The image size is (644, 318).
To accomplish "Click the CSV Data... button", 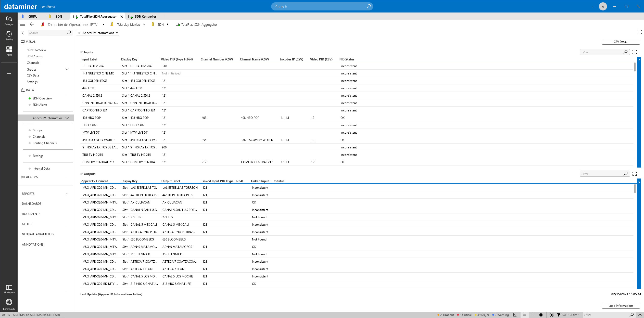I will 621,42.
